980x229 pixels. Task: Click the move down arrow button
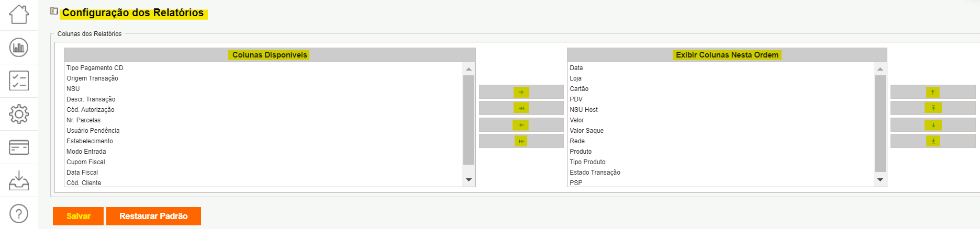(933, 125)
